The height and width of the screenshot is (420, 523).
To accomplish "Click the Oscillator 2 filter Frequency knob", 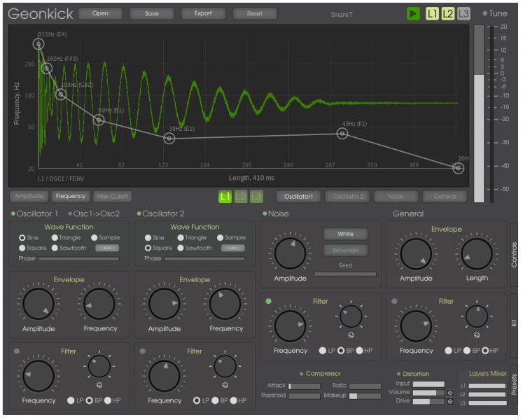I will pos(164,376).
